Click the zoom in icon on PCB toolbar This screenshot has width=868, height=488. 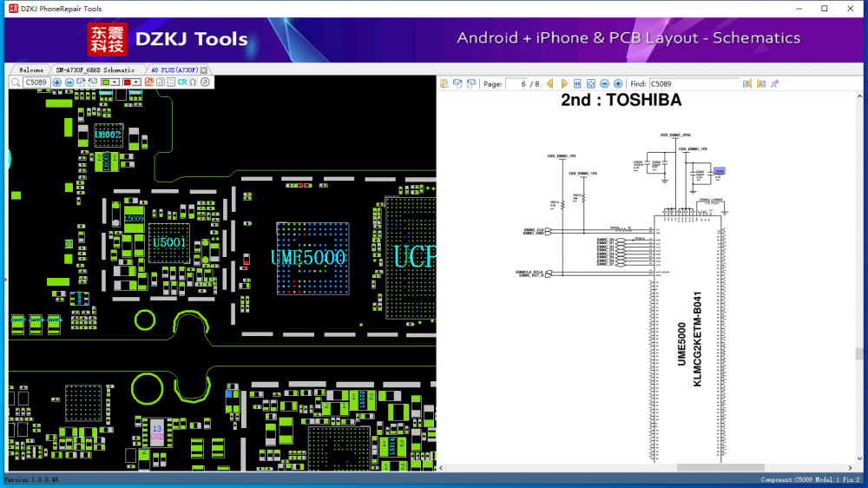pos(57,82)
